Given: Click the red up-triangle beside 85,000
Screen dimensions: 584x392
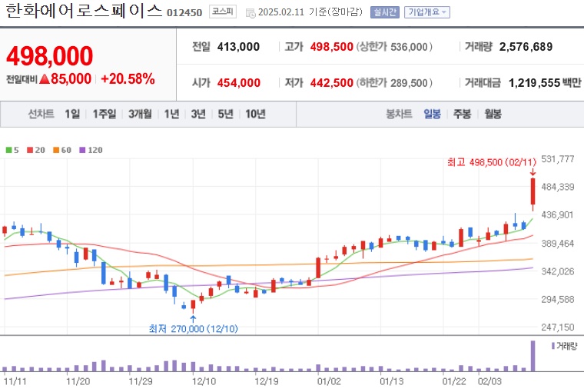Looking at the screenshot, I should [45, 78].
